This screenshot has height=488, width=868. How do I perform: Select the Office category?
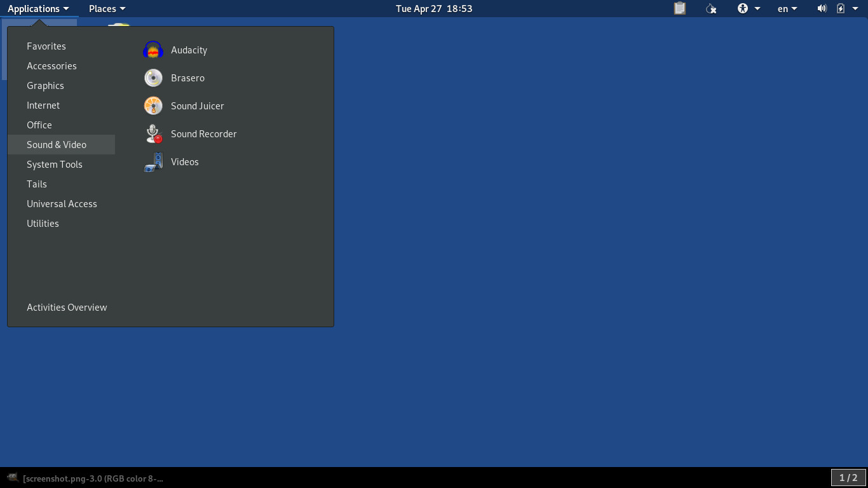(62, 125)
